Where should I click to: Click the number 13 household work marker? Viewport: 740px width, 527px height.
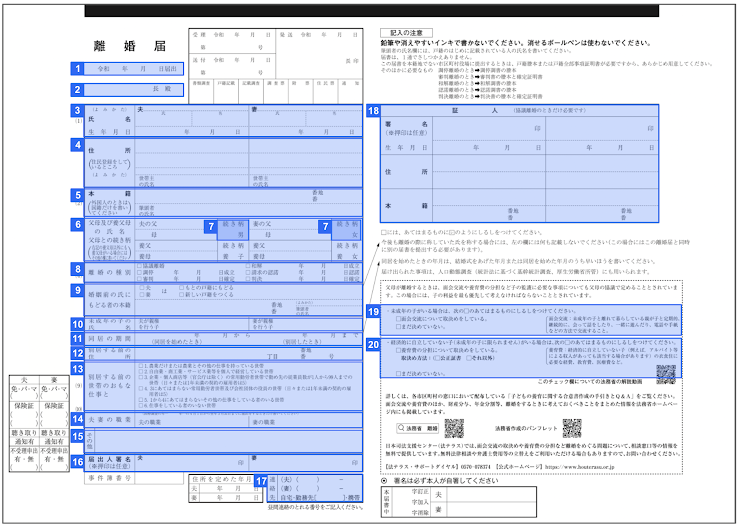click(77, 369)
